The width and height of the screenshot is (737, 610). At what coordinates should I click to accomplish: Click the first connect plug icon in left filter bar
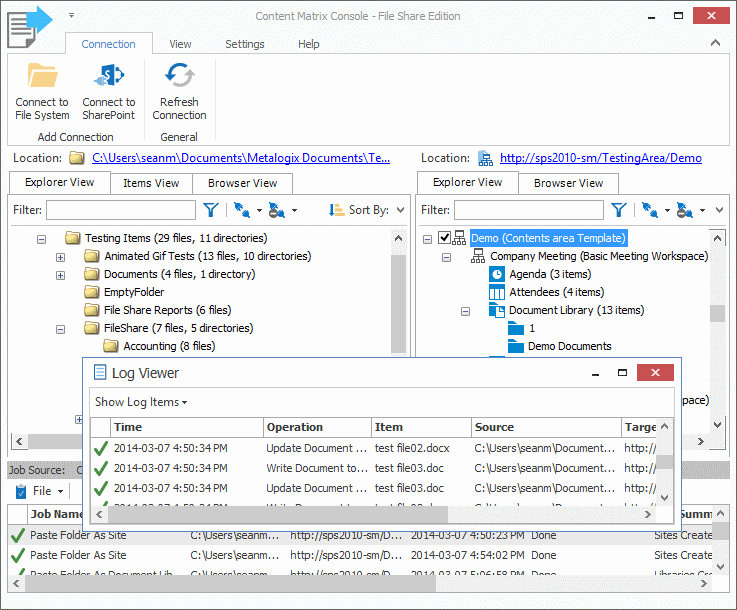242,210
